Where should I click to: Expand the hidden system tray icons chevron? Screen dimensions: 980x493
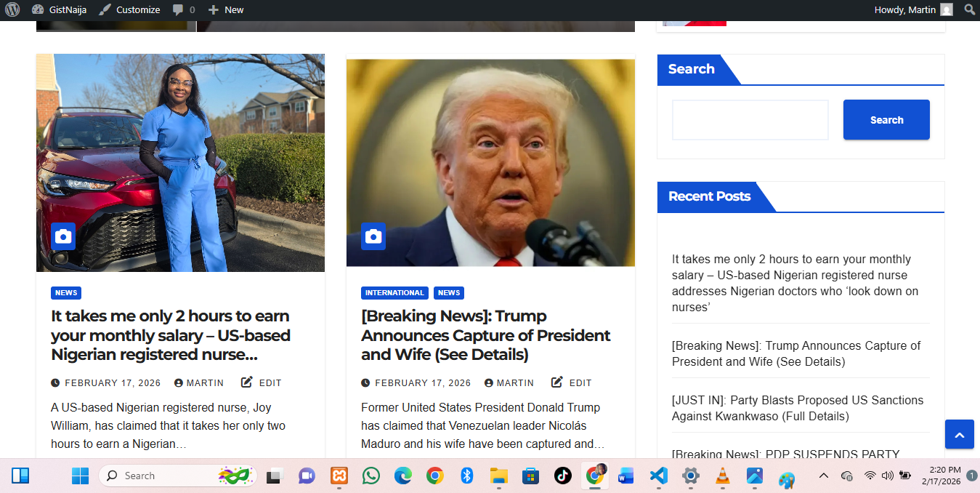(x=823, y=476)
